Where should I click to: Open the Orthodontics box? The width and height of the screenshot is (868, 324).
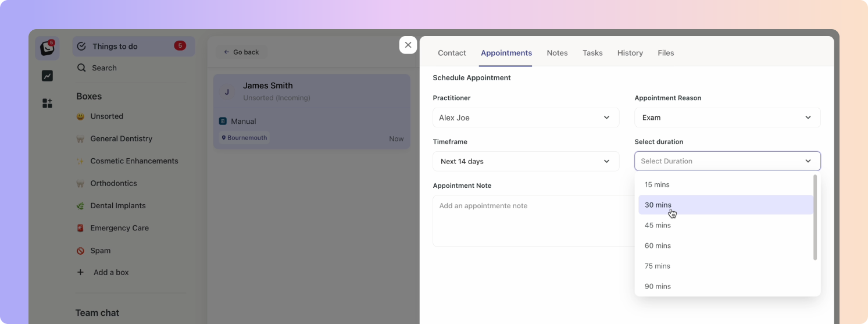[113, 183]
